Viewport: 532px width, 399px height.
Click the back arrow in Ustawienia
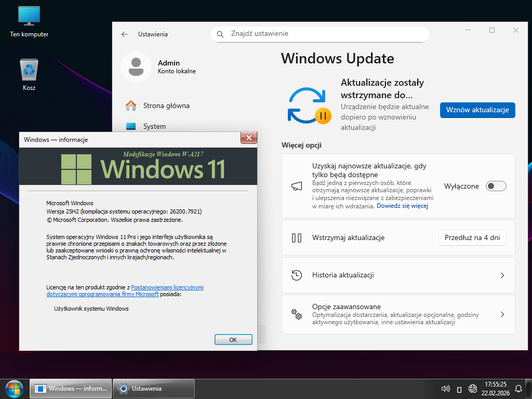click(x=125, y=34)
